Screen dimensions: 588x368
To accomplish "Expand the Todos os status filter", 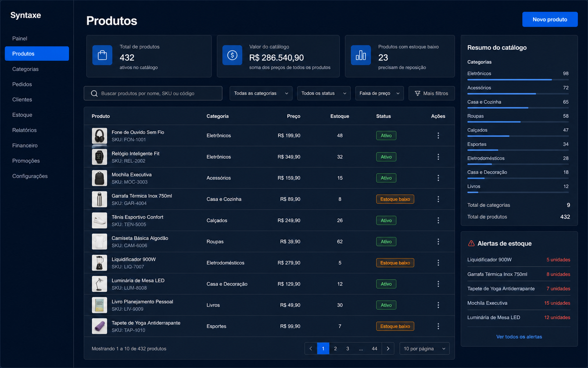I will pos(324,93).
